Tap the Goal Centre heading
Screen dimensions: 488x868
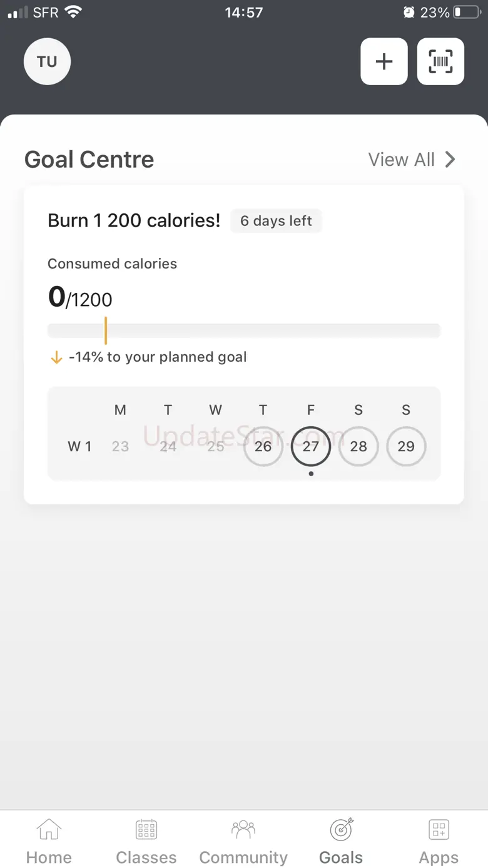coord(89,160)
